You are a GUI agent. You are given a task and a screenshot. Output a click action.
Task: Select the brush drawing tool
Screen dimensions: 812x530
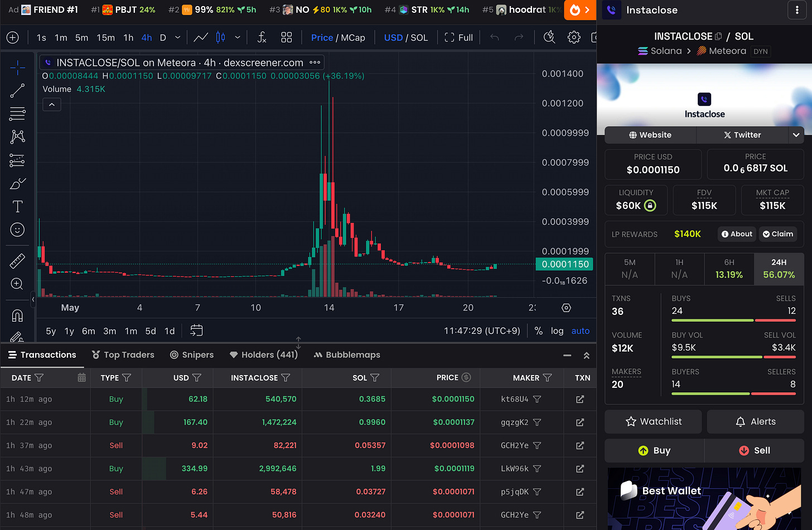(x=17, y=183)
